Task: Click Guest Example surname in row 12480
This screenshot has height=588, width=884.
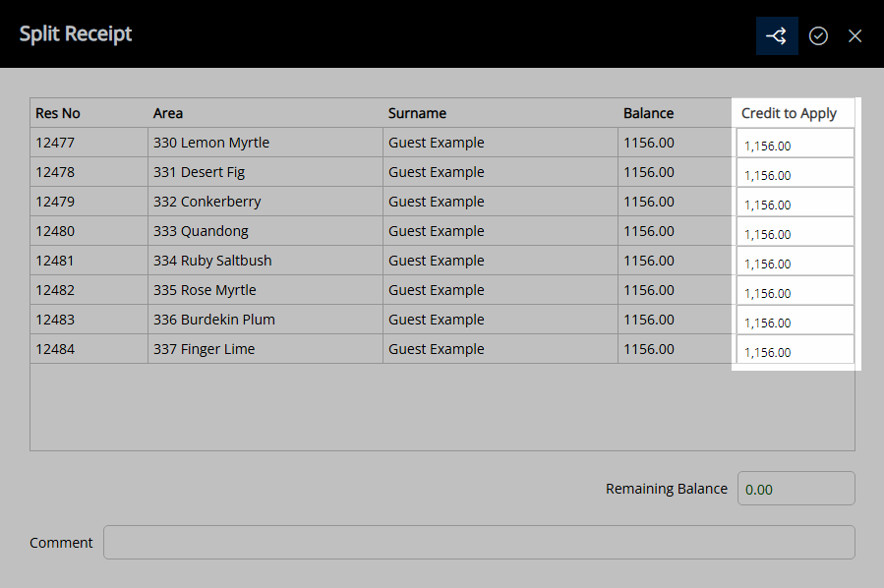Action: (501, 231)
